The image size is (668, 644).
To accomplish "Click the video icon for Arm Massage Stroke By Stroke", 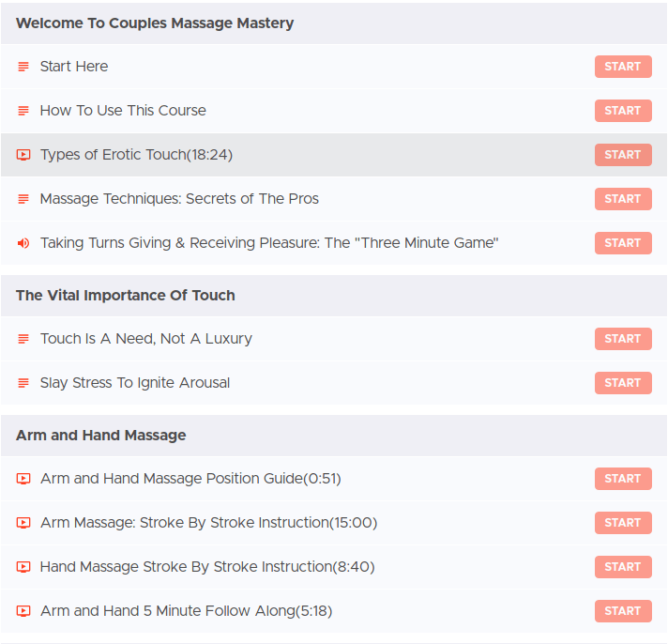I will click(x=23, y=523).
